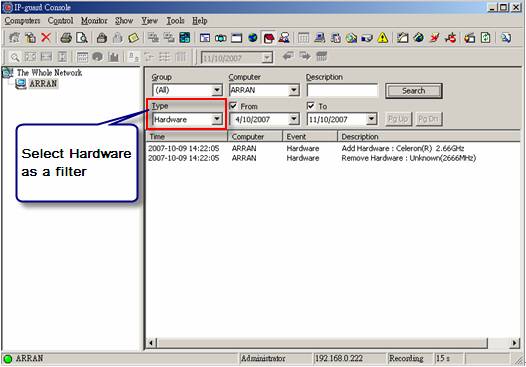Open the Monitor menu
This screenshot has width=526, height=367.
[94, 21]
